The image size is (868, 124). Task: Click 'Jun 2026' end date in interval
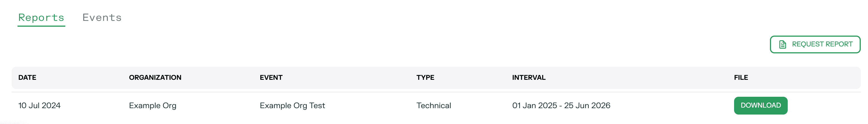click(x=593, y=105)
